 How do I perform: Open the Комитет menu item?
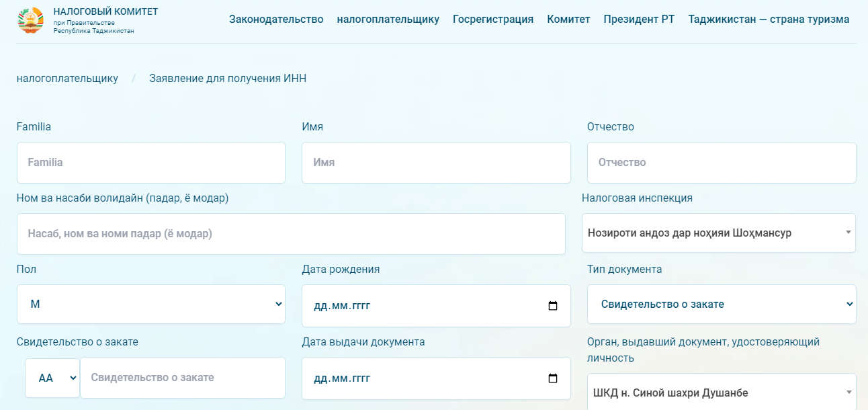568,19
